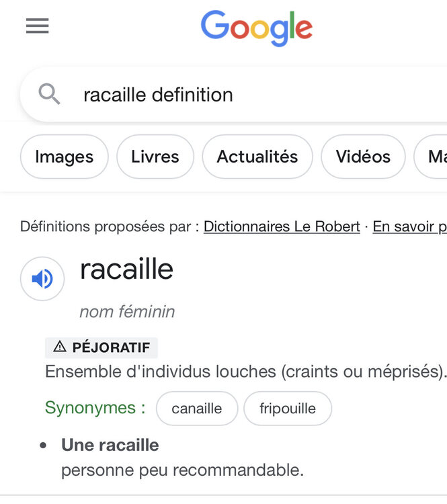Select the synonym chip 'canaille'
The image size is (447, 504).
point(197,409)
